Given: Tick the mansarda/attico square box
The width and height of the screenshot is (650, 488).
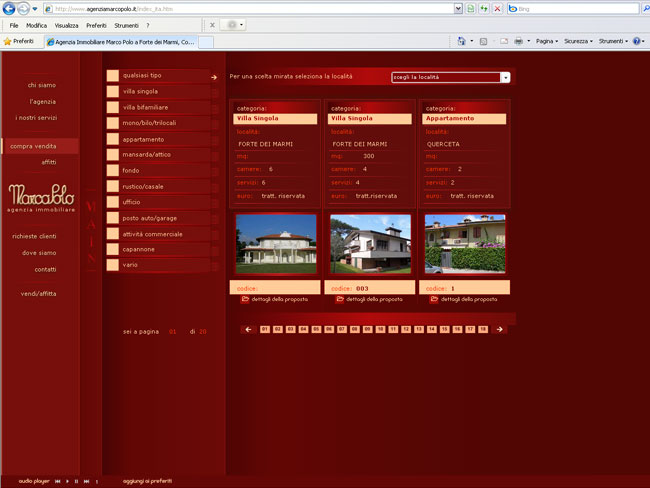Looking at the screenshot, I should [x=113, y=155].
